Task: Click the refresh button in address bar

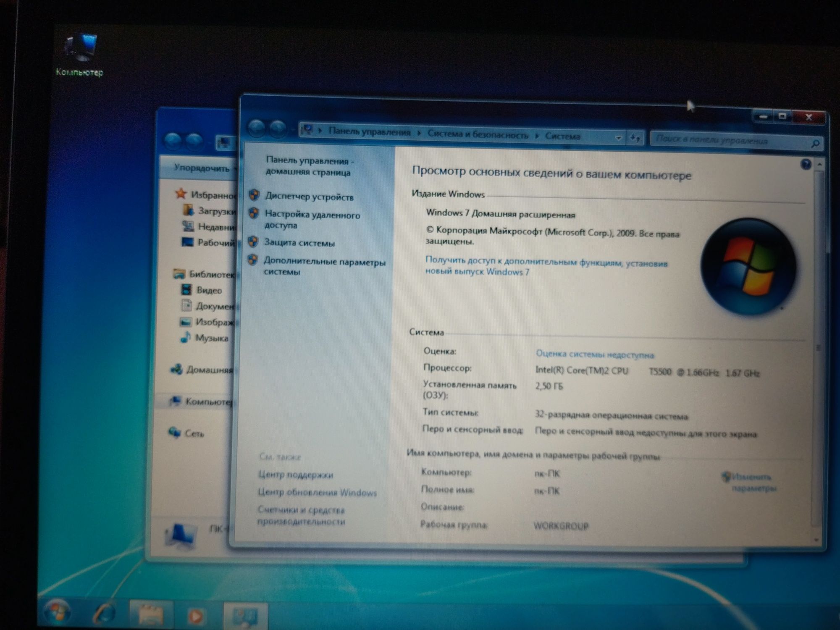Action: [635, 138]
